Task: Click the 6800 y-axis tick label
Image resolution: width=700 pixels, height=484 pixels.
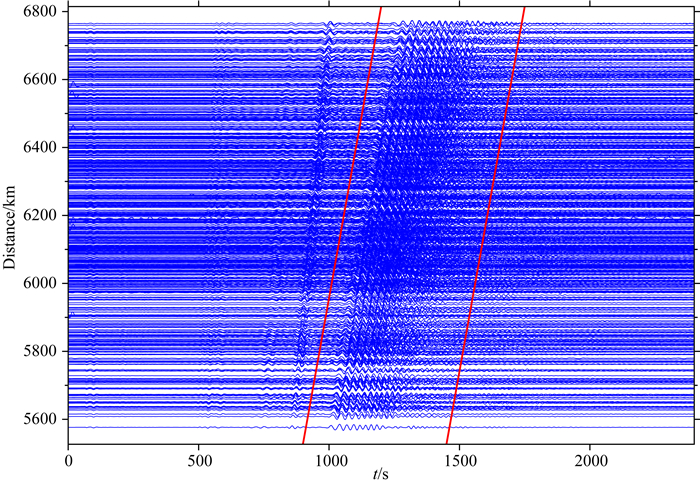Action: point(43,11)
